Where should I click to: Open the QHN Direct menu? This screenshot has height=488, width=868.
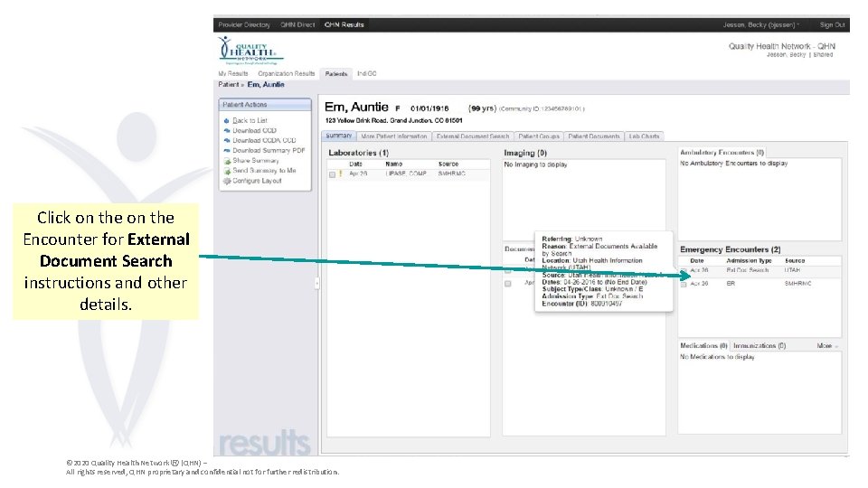(297, 25)
